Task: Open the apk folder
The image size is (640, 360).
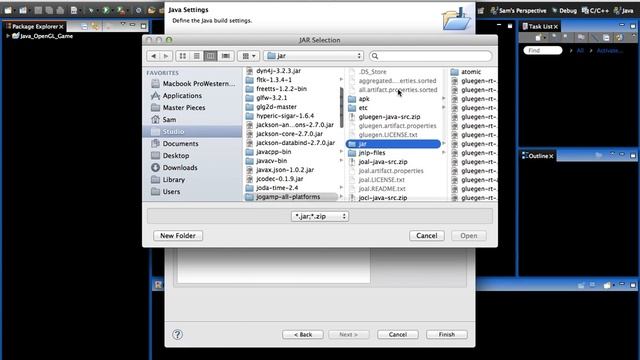Action: (x=364, y=99)
